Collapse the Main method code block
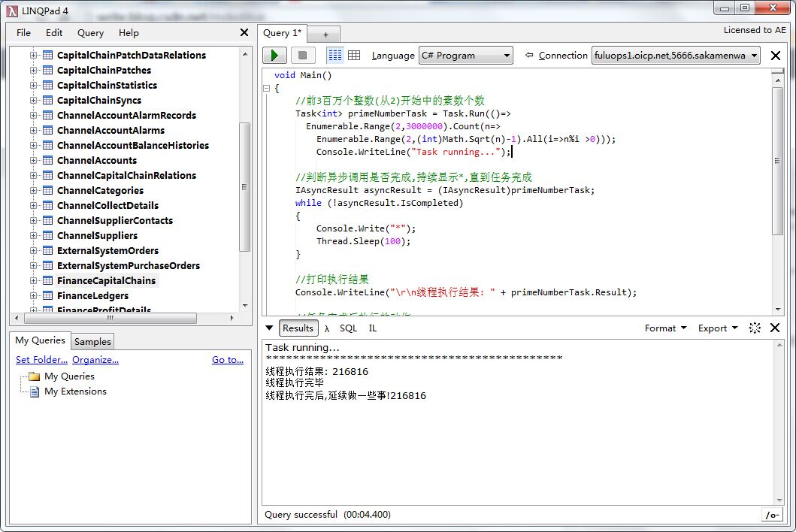This screenshot has width=796, height=532. 267,88
